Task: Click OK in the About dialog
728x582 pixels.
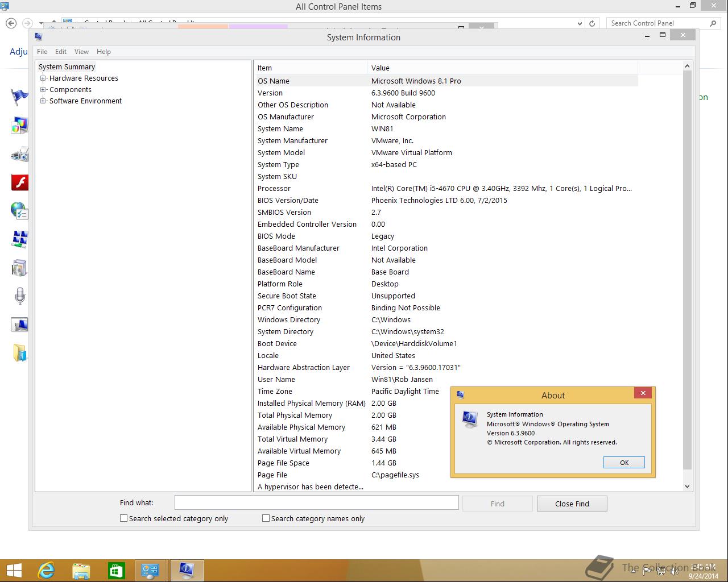Action: (x=624, y=463)
